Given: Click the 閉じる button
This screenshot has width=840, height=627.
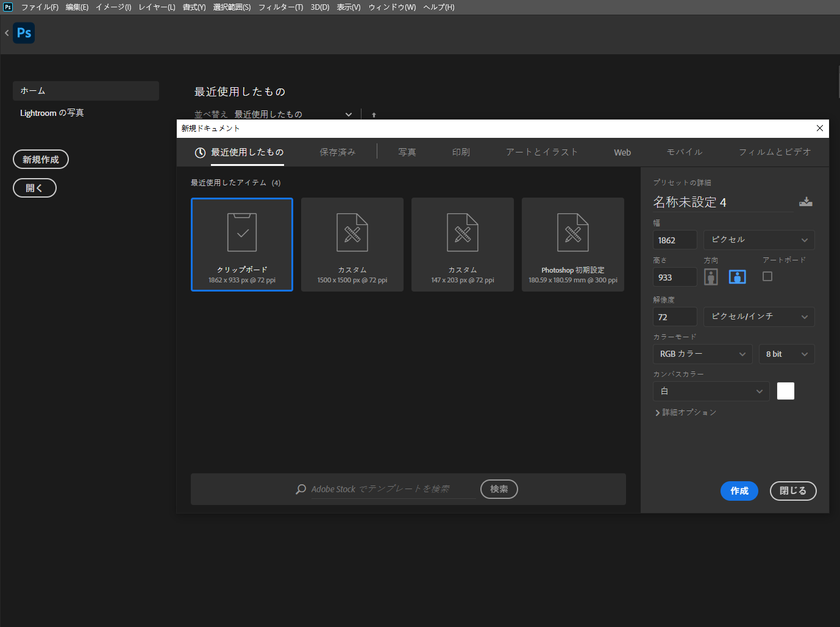Looking at the screenshot, I should [793, 491].
